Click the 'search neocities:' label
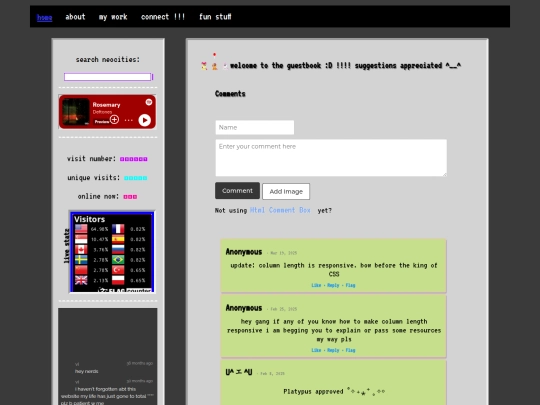Image resolution: width=540 pixels, height=405 pixels. 107,60
